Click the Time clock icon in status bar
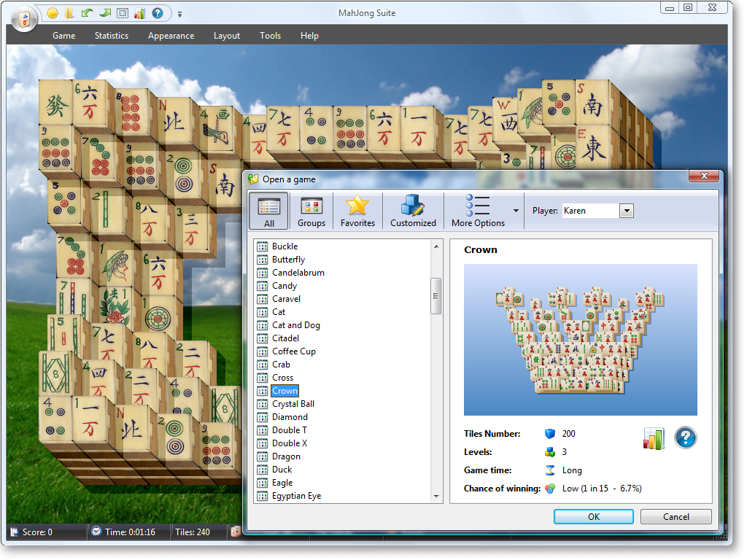 96,532
